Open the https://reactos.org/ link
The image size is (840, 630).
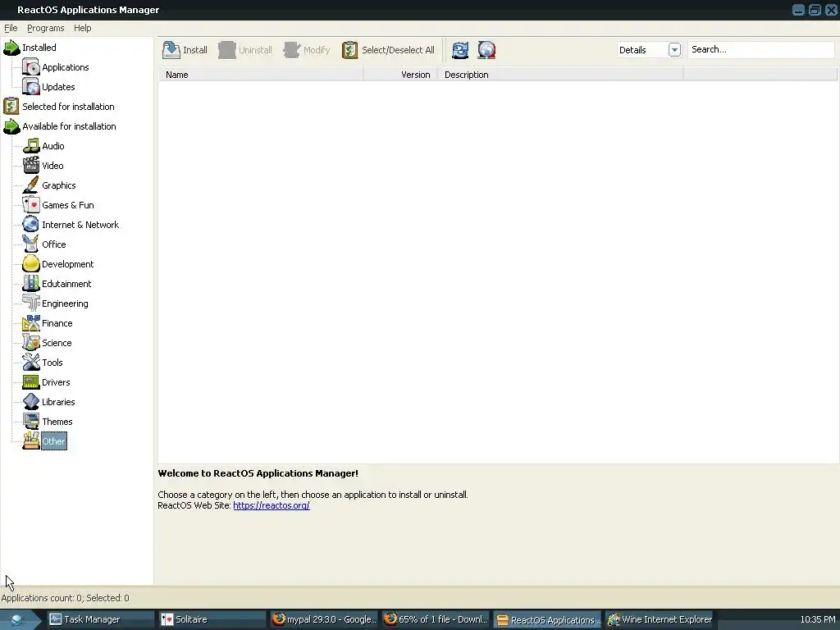(271, 505)
